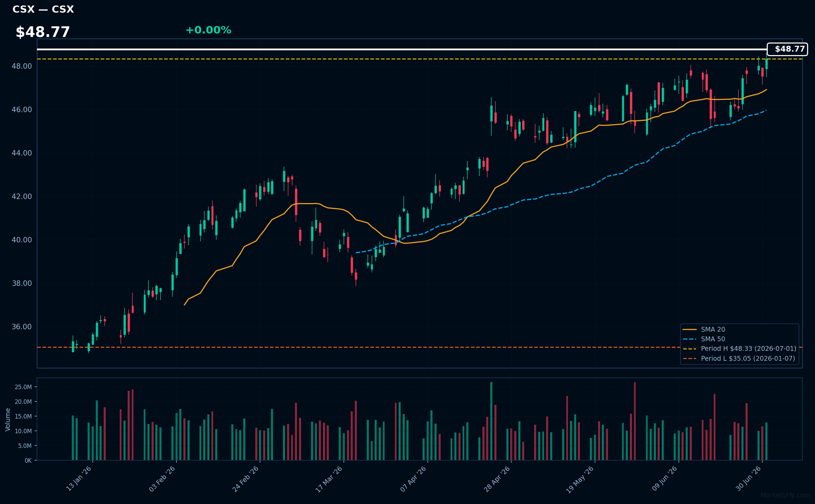Image resolution: width=815 pixels, height=504 pixels.
Task: Click the 07 Apr '26 date label
Action: [x=413, y=479]
